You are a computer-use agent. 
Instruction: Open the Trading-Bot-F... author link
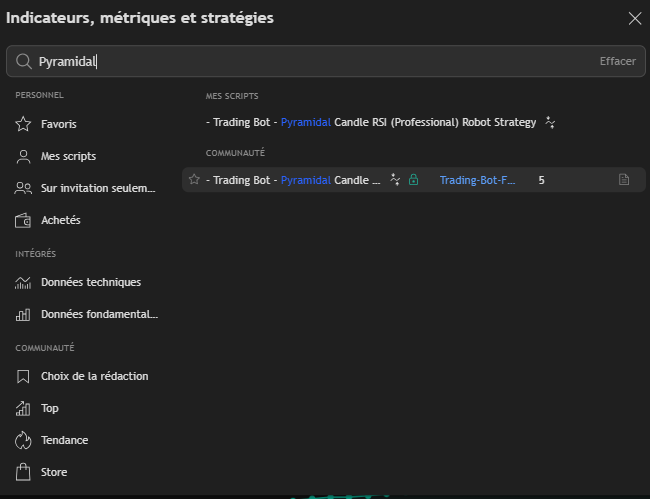(x=478, y=180)
